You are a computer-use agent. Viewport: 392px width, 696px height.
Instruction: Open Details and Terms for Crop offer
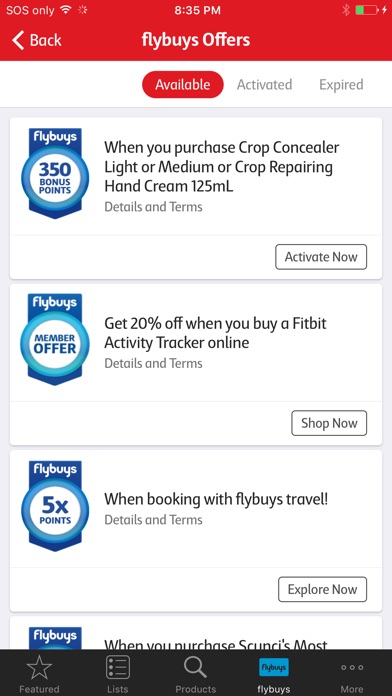[x=153, y=207]
